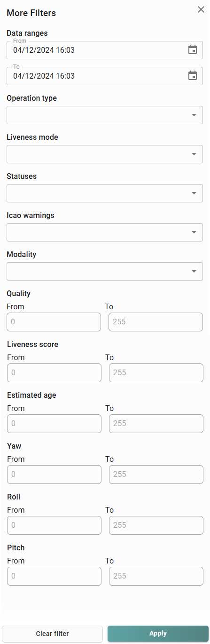
Task: Focus the Pitch To input
Action: (x=156, y=576)
